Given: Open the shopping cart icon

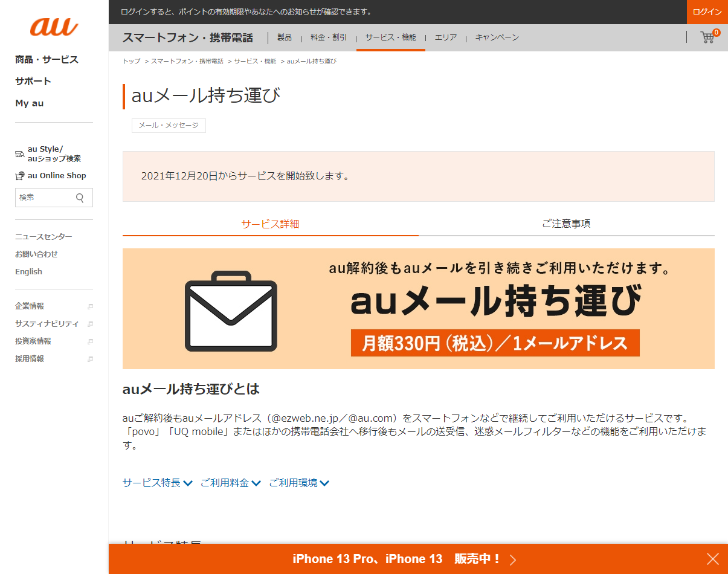Looking at the screenshot, I should (707, 37).
